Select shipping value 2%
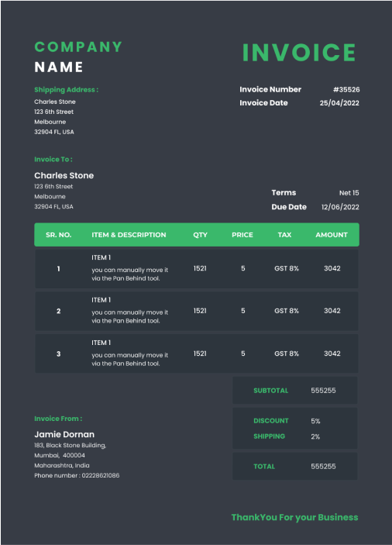Screen dimensions: 392x545 coord(315,436)
